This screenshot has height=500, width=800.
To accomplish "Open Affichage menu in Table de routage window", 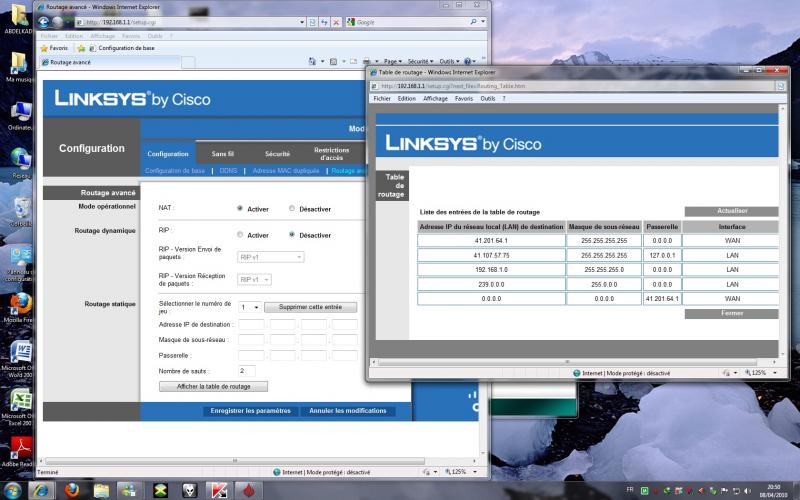I will [435, 98].
